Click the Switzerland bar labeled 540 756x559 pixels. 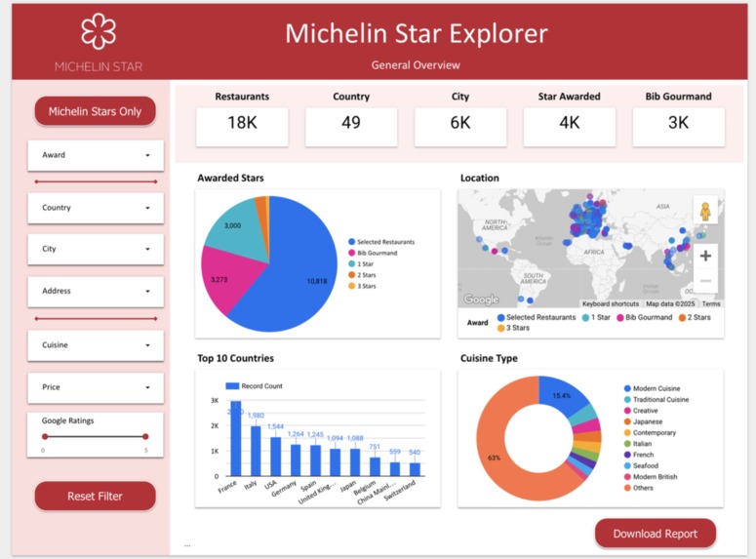415,470
